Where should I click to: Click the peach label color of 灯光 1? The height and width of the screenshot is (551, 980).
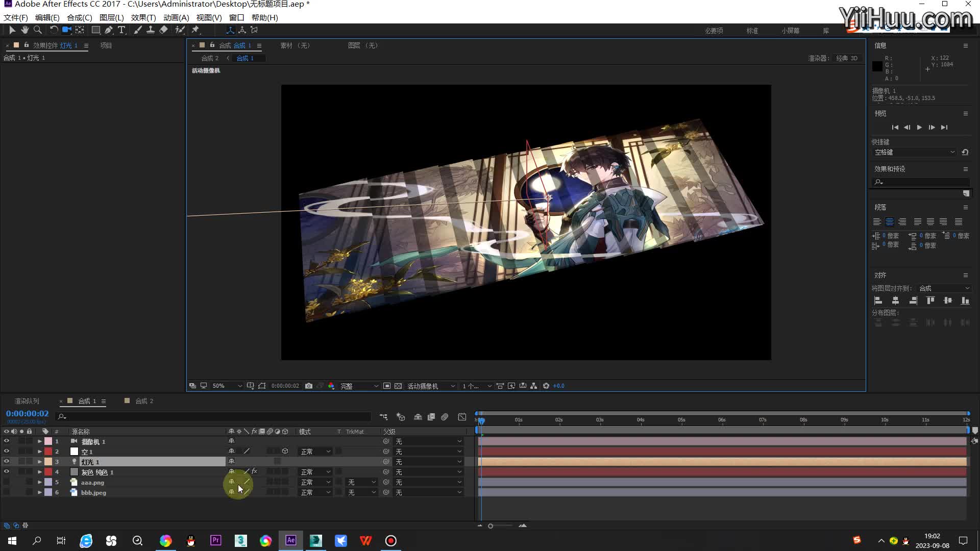tap(48, 462)
